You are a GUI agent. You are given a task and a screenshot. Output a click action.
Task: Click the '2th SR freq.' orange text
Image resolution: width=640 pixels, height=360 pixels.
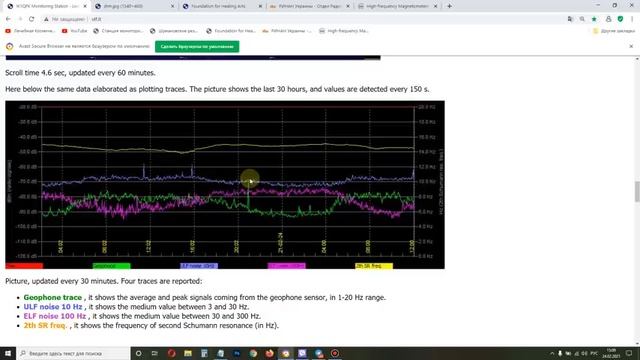point(45,326)
